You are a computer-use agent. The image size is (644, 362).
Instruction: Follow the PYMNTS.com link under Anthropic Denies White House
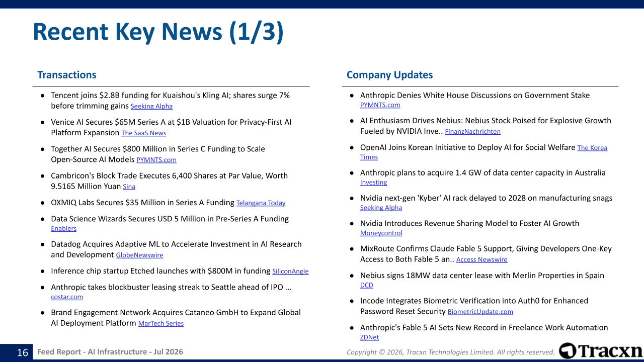(x=380, y=105)
